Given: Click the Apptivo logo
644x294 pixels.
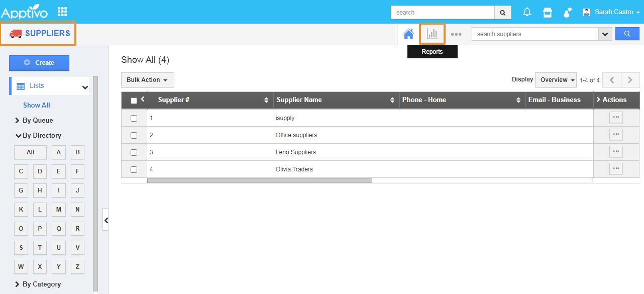Looking at the screenshot, I should 25,12.
